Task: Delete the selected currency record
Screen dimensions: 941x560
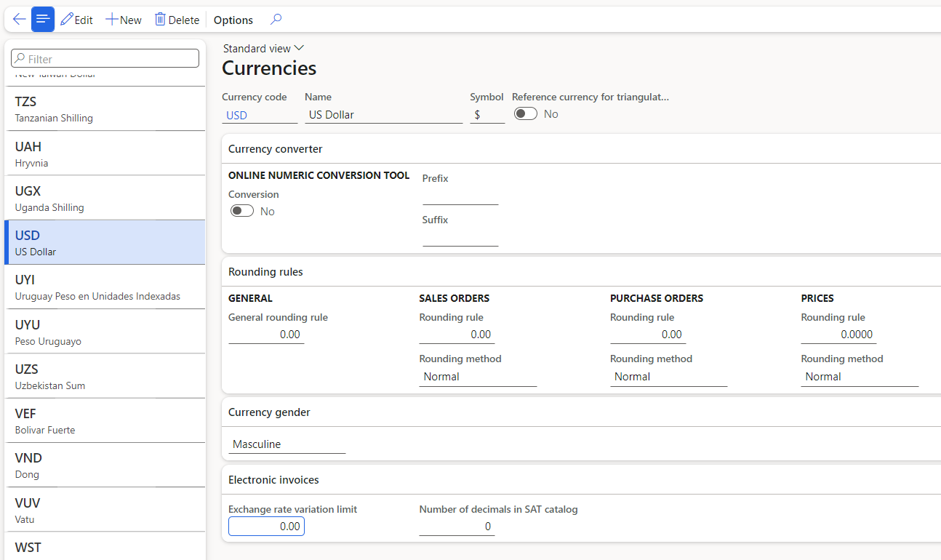Action: pos(177,20)
